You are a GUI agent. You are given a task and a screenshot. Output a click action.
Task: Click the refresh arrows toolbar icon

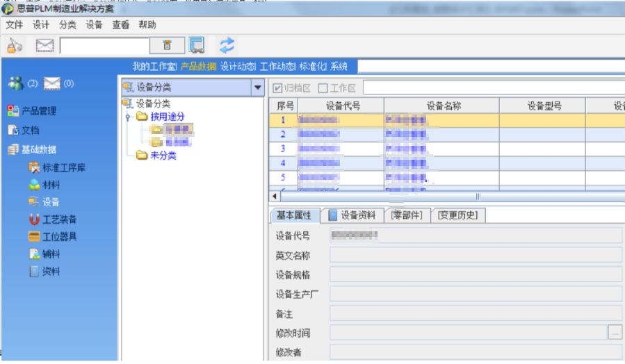[x=227, y=45]
